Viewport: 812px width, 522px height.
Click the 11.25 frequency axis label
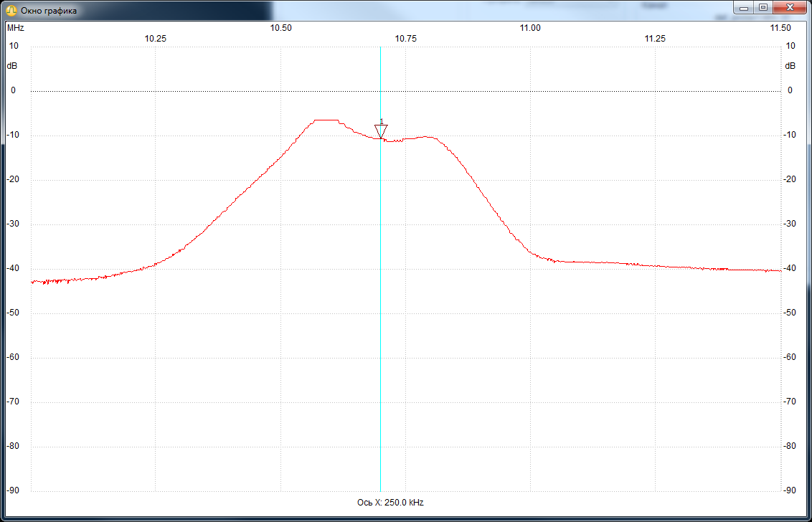tap(655, 39)
